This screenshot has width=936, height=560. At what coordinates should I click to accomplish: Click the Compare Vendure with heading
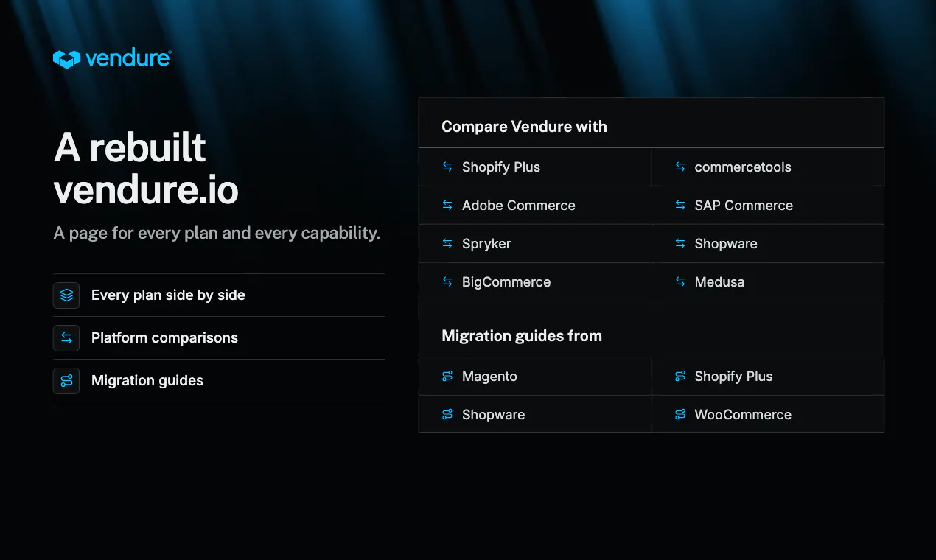click(524, 127)
